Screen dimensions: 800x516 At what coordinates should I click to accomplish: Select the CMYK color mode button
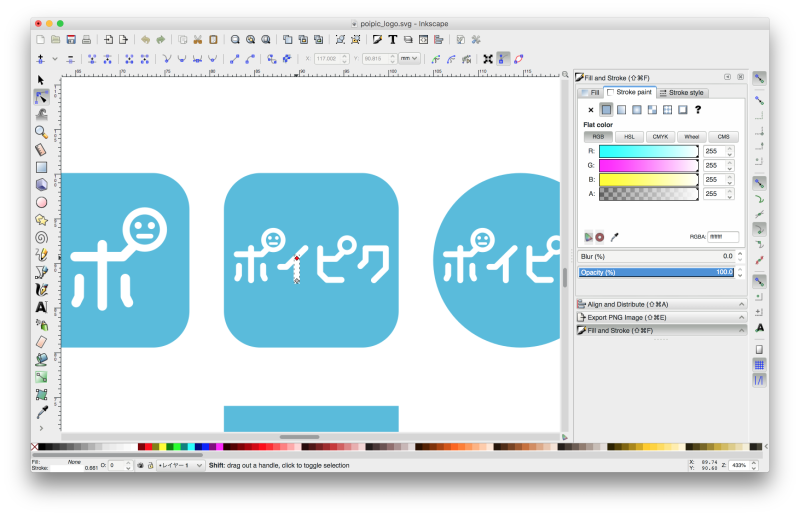(x=660, y=137)
